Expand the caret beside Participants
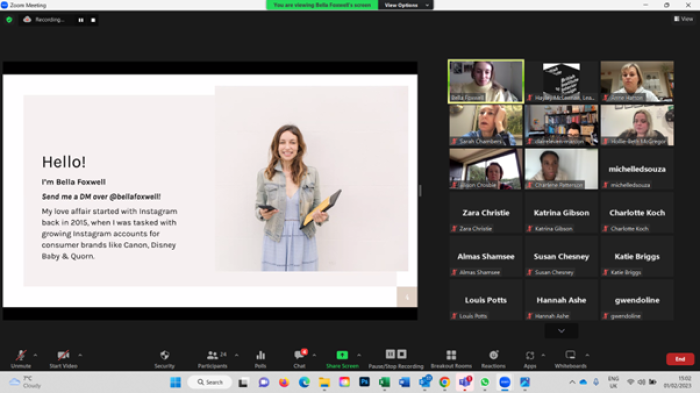The width and height of the screenshot is (700, 393). [237, 355]
